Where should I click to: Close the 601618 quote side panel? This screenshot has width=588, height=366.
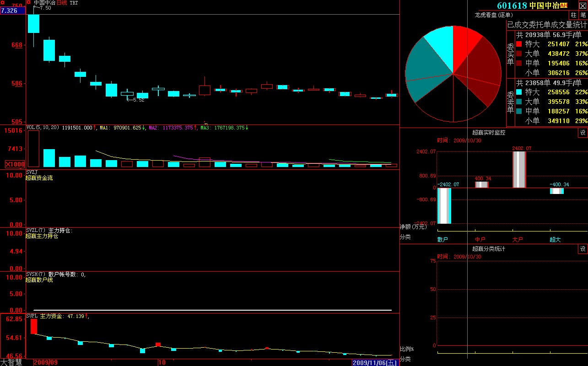click(583, 6)
